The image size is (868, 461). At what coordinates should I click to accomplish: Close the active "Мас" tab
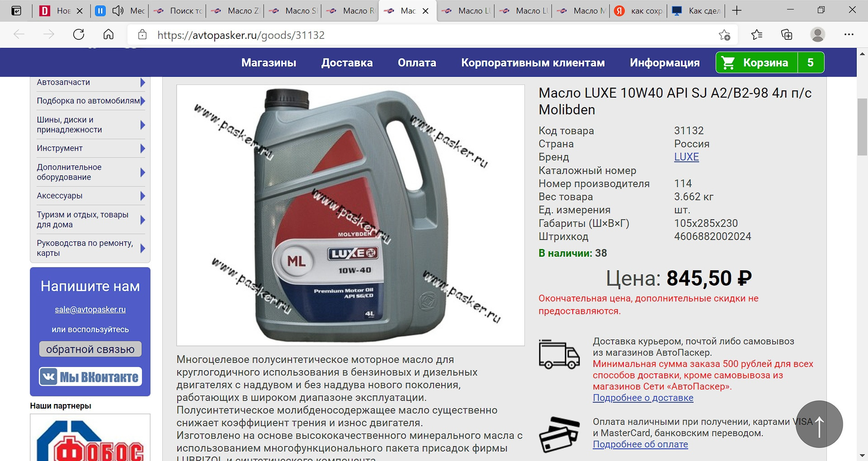pos(425,11)
